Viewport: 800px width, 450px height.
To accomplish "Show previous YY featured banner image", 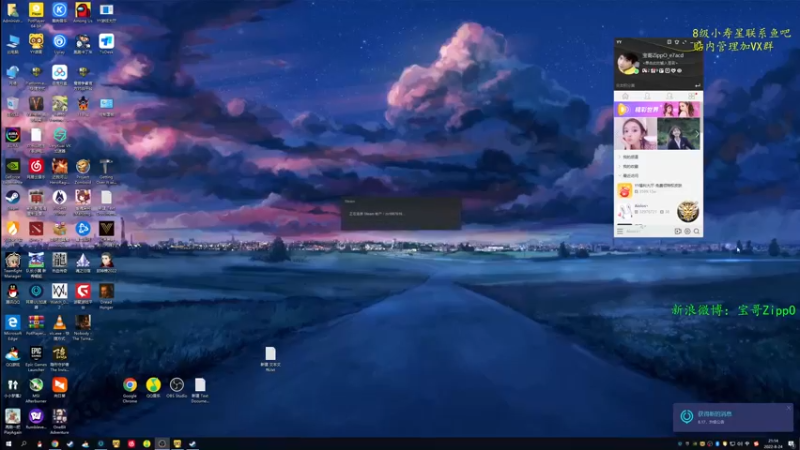I will [x=618, y=134].
